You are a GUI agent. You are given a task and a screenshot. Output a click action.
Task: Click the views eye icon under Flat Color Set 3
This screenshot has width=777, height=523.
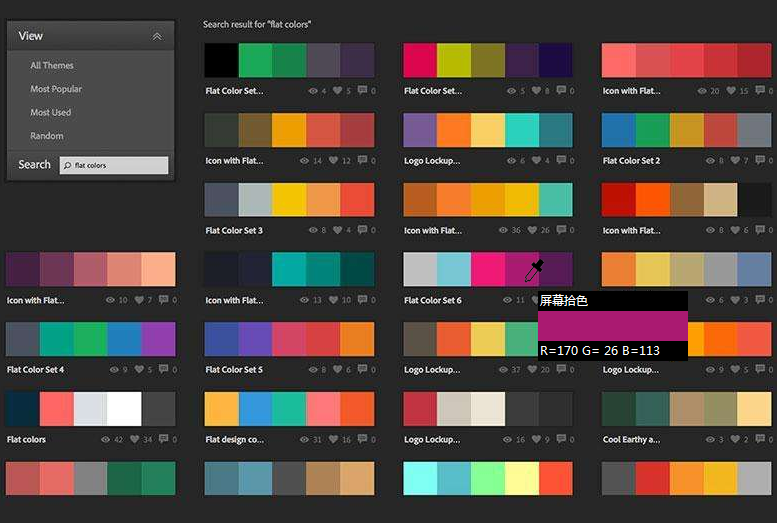point(312,231)
